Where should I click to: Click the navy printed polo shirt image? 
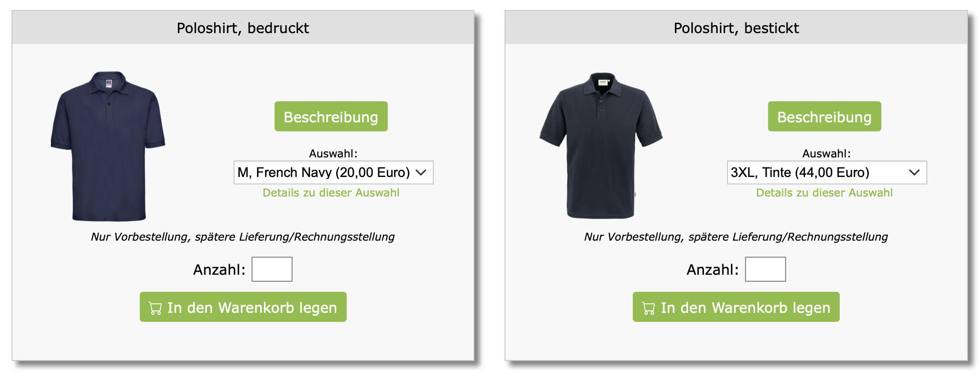click(108, 146)
